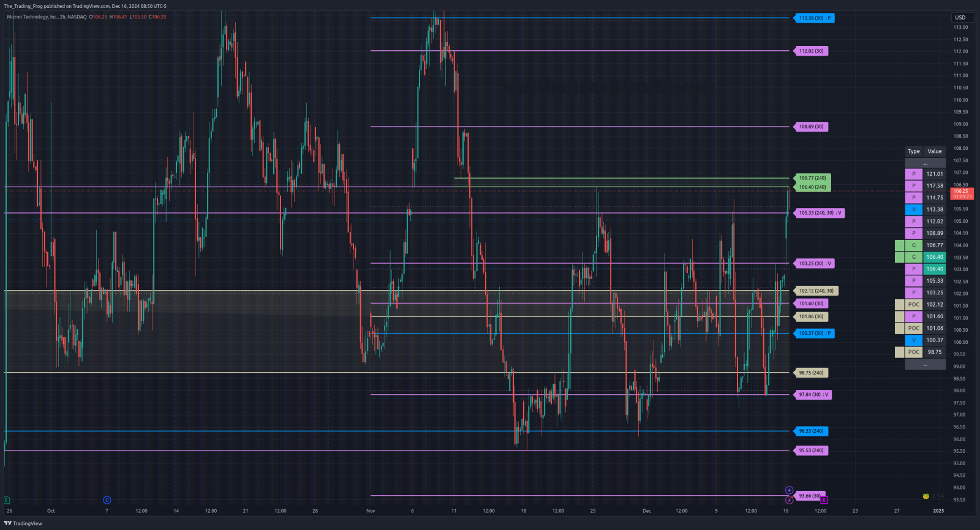Click the 103.25 (30) : V level label

pos(814,264)
